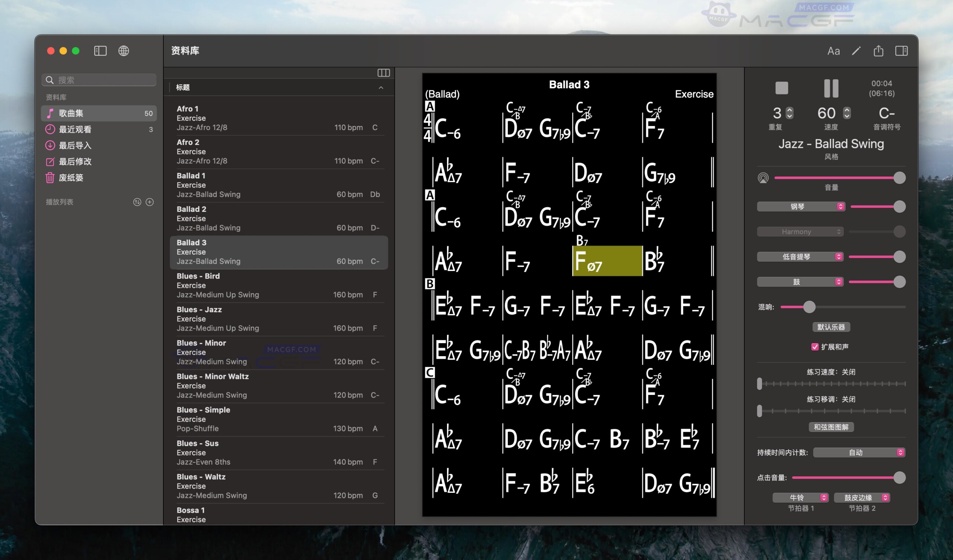Open the 钢琴 instrument dropdown
This screenshot has width=953, height=560.
tap(801, 207)
